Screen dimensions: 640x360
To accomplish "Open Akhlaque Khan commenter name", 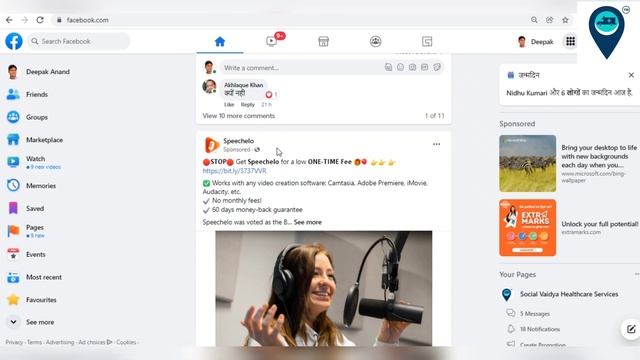I will pyautogui.click(x=244, y=85).
